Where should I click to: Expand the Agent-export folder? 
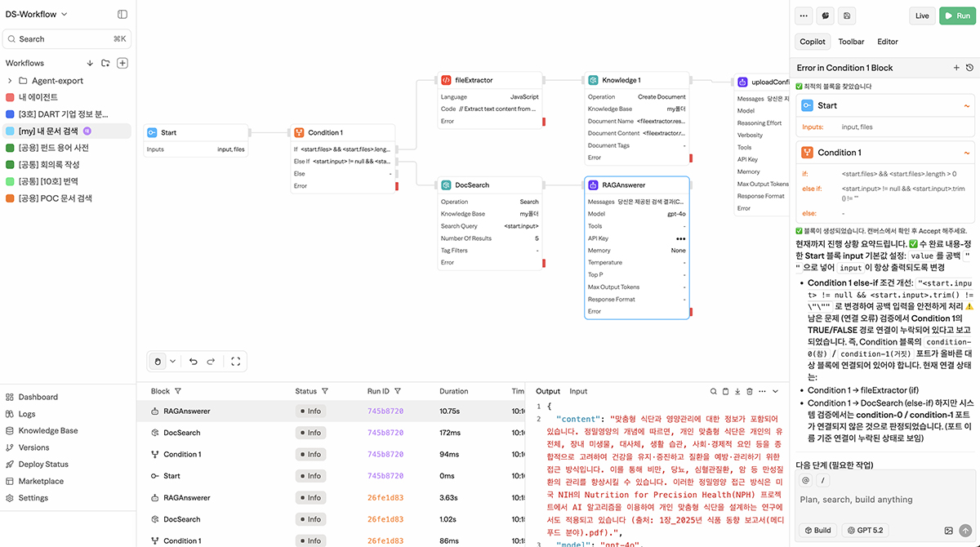[10, 81]
